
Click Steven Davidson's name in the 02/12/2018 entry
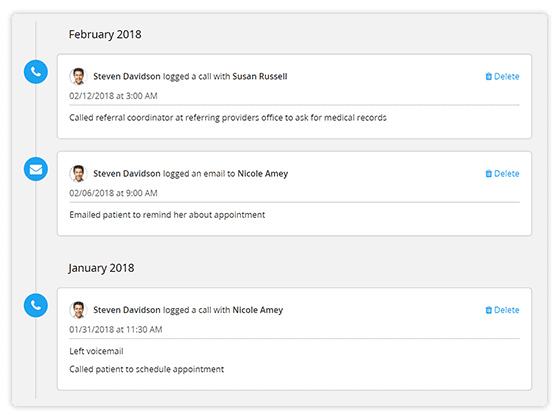click(127, 76)
